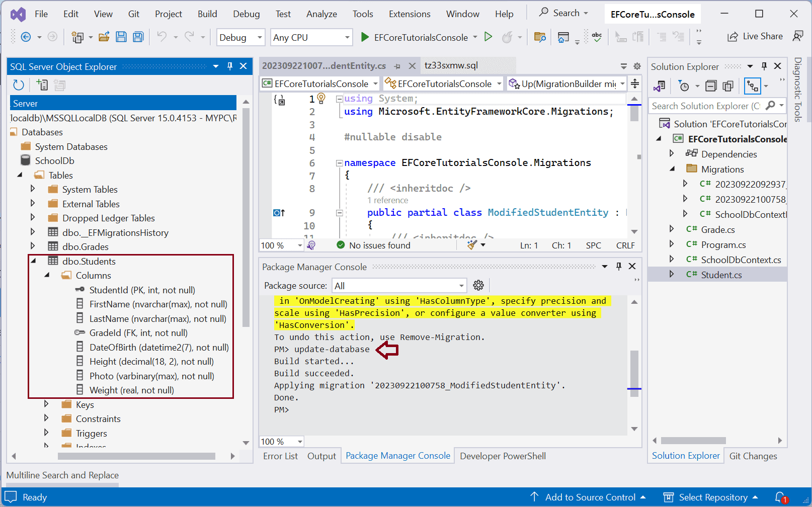Expand Student.cs in Solution Explorer

pos(672,275)
